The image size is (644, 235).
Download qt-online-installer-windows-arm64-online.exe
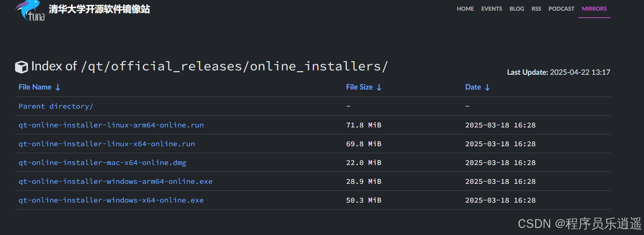[x=115, y=181]
